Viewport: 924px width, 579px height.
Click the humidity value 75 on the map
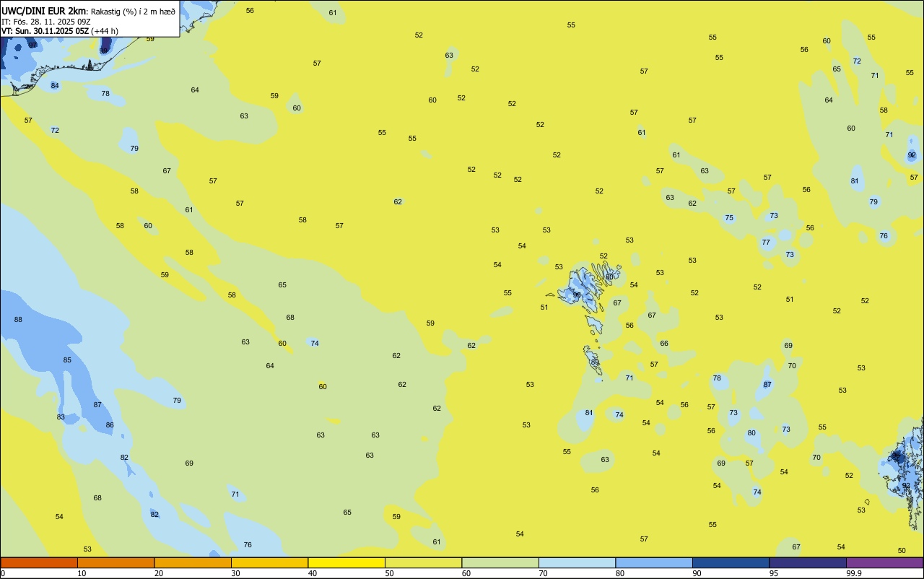pyautogui.click(x=729, y=218)
